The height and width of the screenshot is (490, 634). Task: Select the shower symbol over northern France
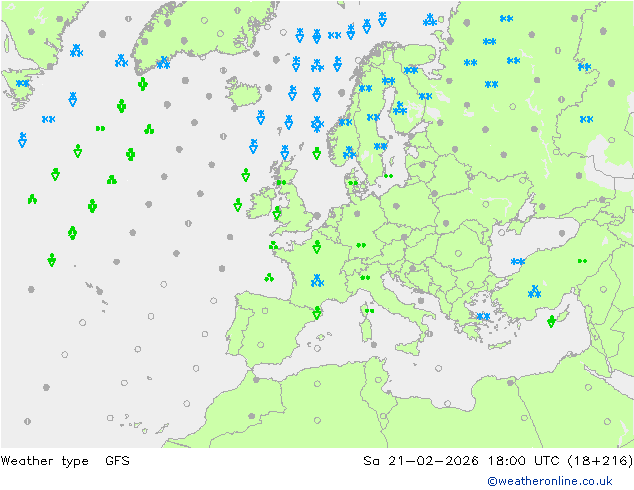[x=317, y=247]
